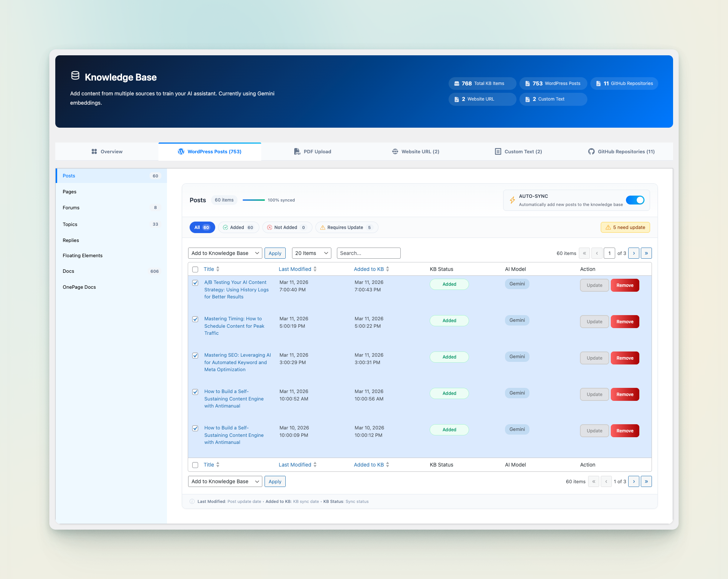This screenshot has height=579, width=728.
Task: Click the posts Search field
Action: click(x=368, y=253)
